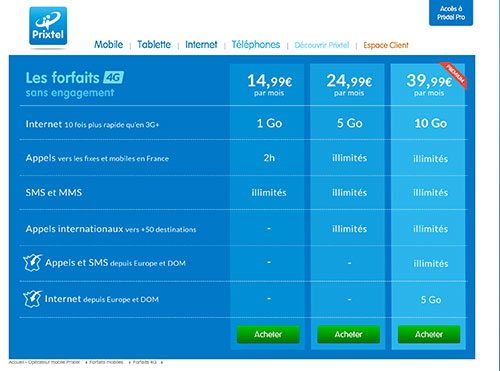Image resolution: width=500 pixels, height=371 pixels.
Task: Click illimités in the Appels internationaux row, 39,99€ plan
Action: [x=431, y=229]
